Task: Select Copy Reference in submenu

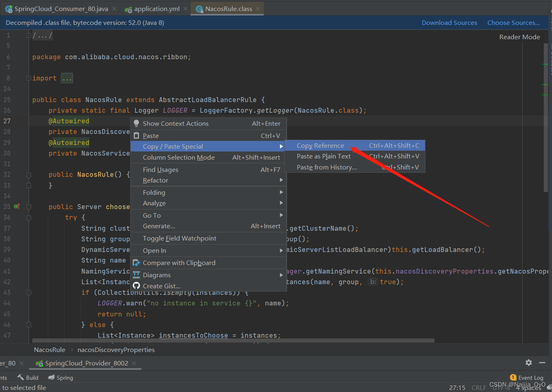Action: click(354, 146)
